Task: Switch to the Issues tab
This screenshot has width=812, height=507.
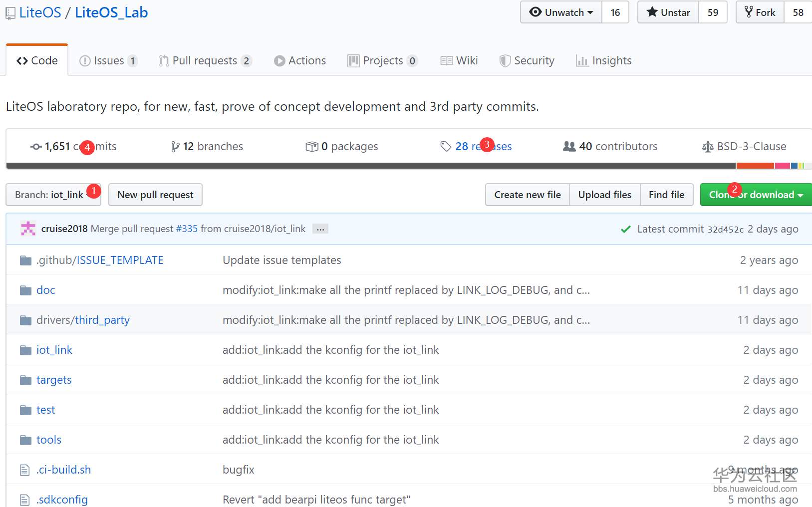Action: coord(108,61)
